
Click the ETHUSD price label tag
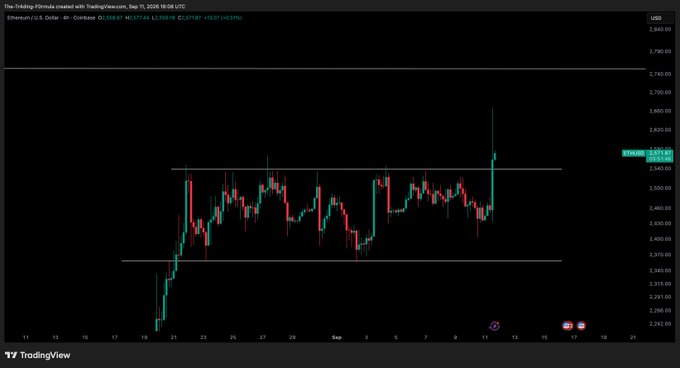click(634, 153)
